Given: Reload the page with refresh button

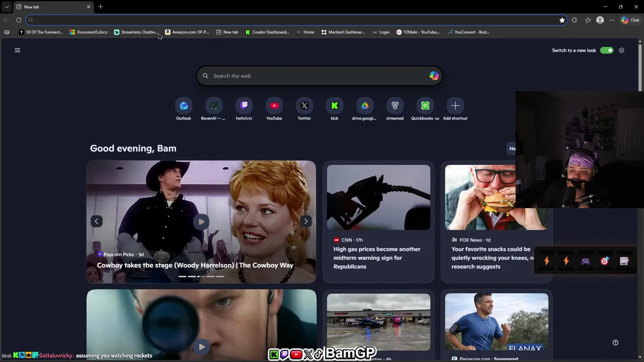Looking at the screenshot, I should point(19,20).
